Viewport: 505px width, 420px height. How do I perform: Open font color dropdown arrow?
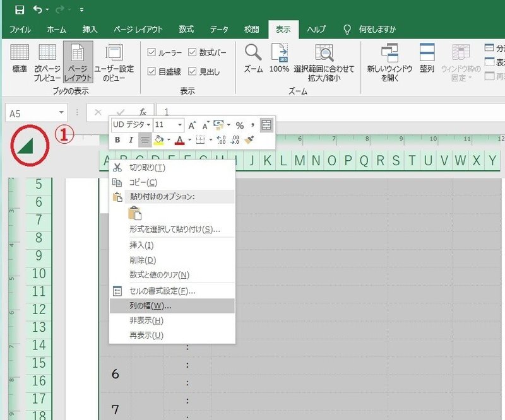click(x=190, y=140)
